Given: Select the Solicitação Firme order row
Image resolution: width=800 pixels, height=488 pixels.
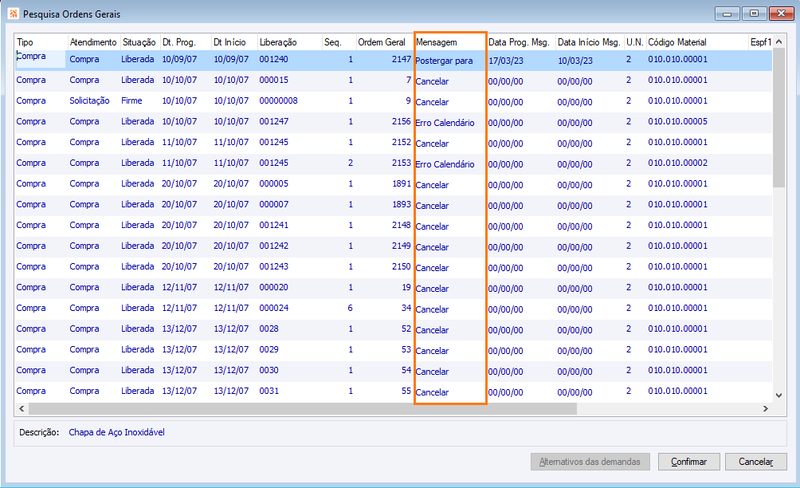Looking at the screenshot, I should point(393,101).
